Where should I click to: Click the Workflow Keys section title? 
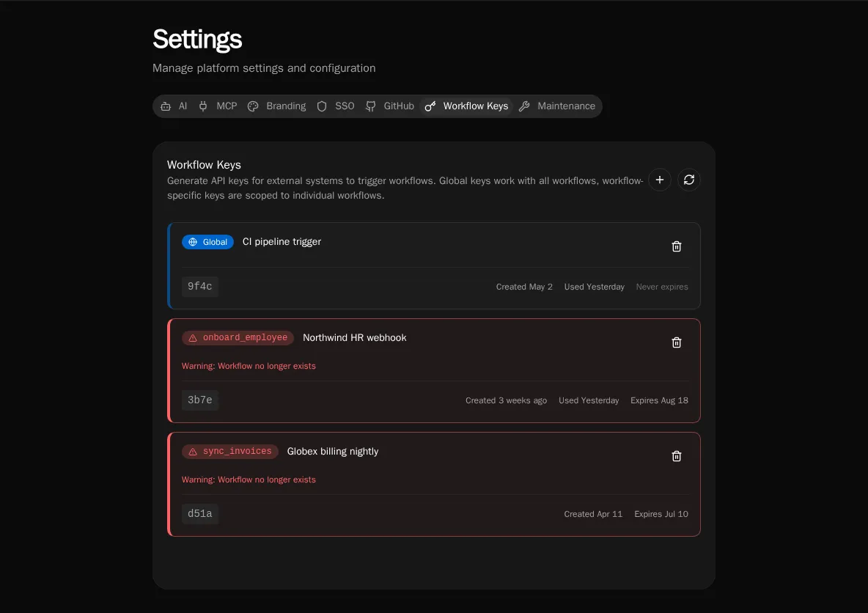point(204,165)
